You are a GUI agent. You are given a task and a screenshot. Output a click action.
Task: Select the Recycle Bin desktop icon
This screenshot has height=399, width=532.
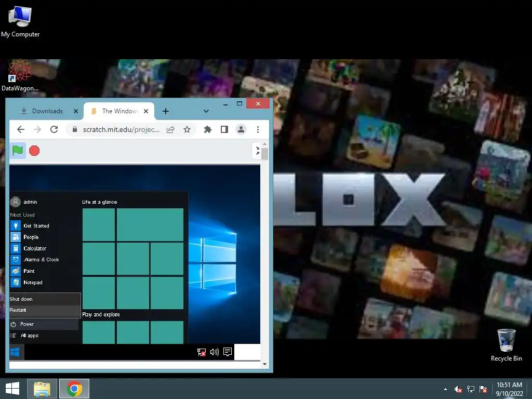click(x=506, y=345)
